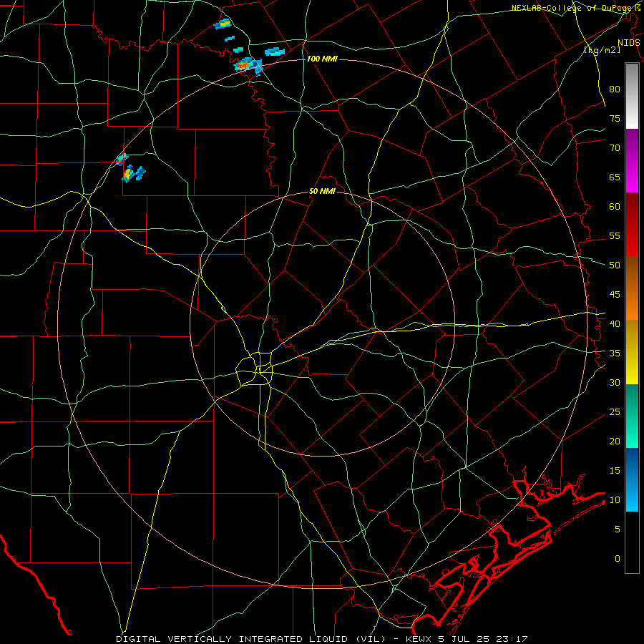Click the blue segment of the color bar
The image size is (644, 644).
632,479
